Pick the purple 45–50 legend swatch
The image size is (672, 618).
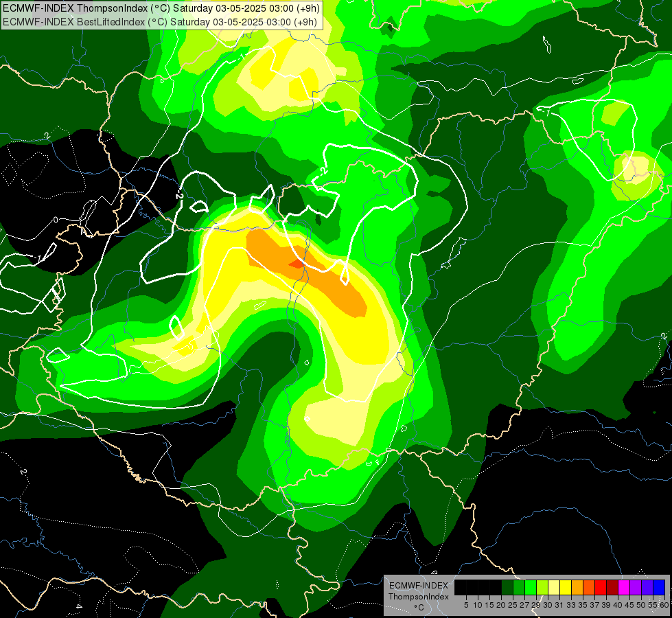tap(636, 588)
